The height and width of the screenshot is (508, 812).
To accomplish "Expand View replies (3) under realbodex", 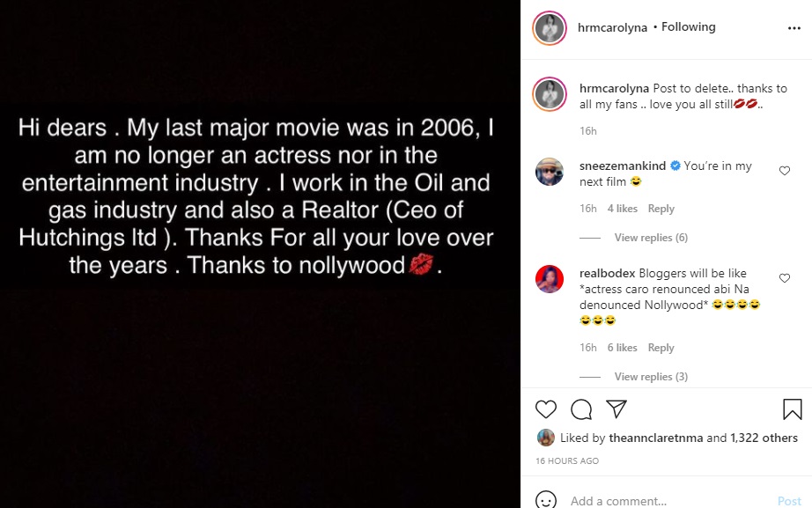I will click(651, 377).
